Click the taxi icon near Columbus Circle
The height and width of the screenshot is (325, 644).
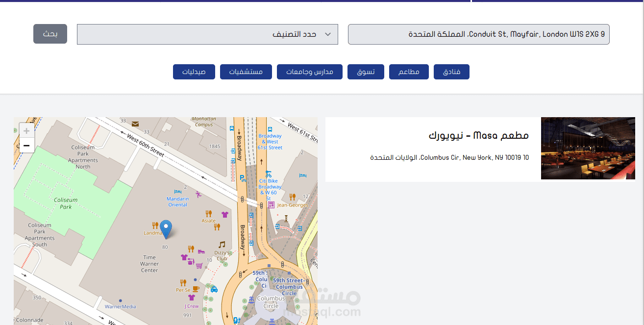tap(214, 289)
